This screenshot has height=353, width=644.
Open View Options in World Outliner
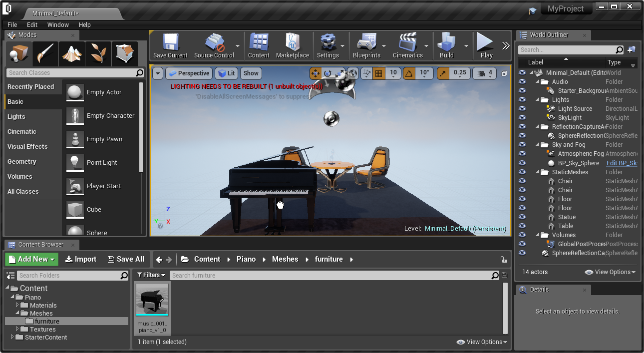[610, 272]
